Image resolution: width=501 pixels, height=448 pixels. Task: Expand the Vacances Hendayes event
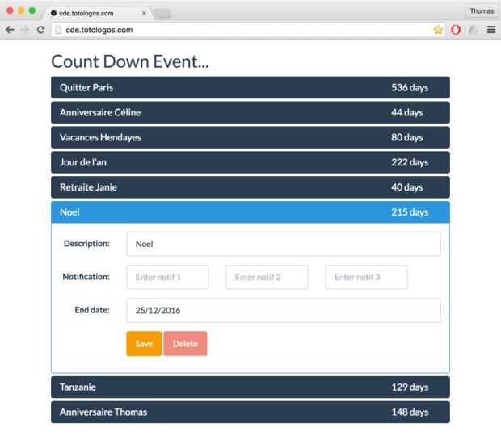(250, 137)
